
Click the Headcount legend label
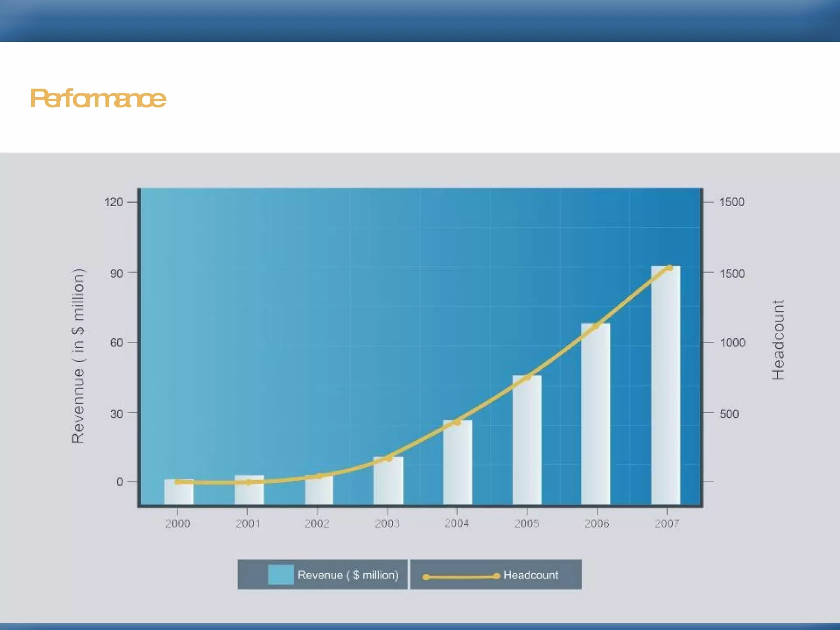point(531,575)
